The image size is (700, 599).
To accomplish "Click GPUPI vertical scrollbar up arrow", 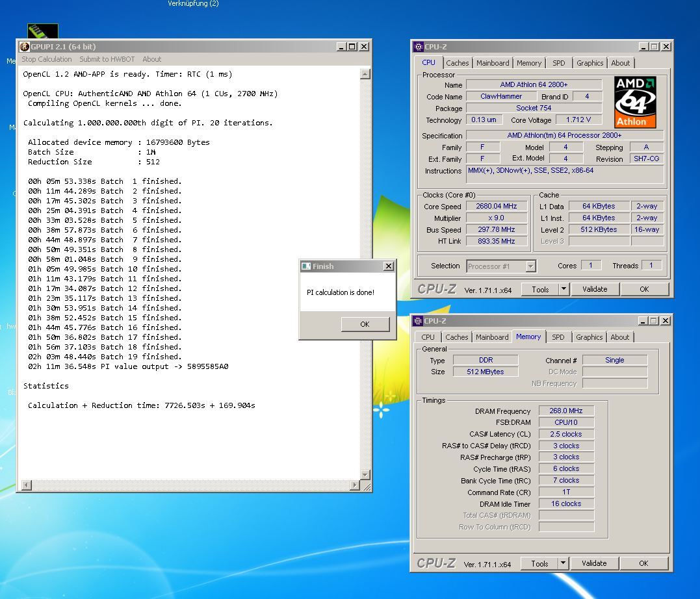I will click(x=365, y=74).
